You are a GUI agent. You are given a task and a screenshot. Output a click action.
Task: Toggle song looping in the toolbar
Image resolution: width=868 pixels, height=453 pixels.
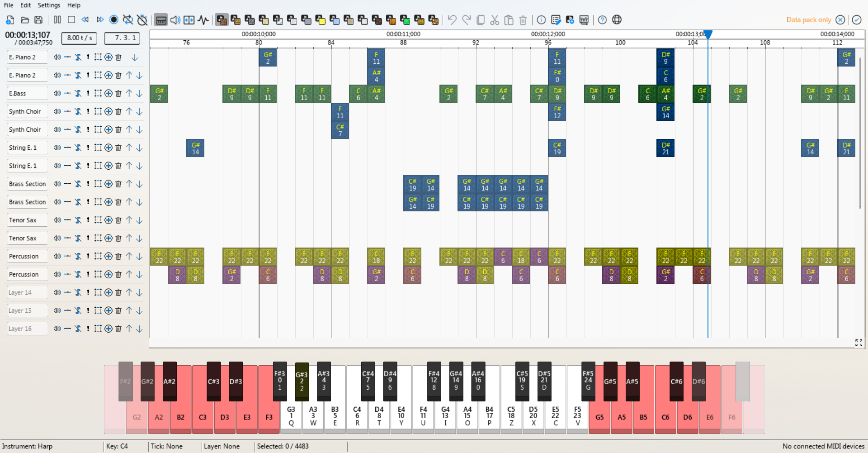pyautogui.click(x=128, y=20)
